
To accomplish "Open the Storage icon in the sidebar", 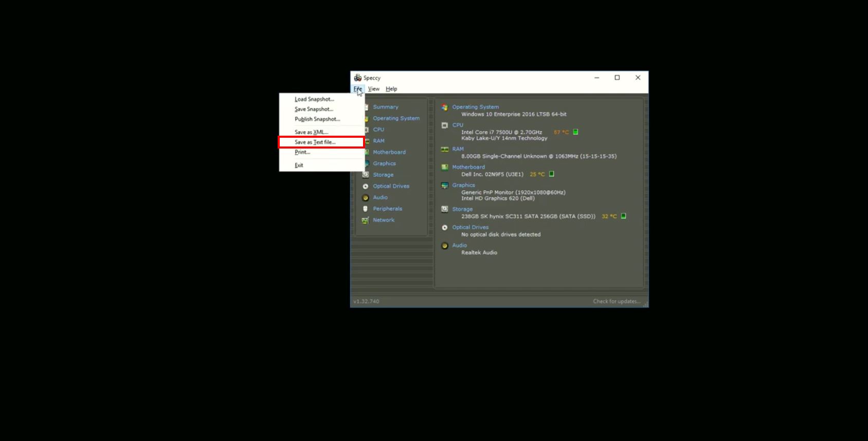I will coord(366,175).
